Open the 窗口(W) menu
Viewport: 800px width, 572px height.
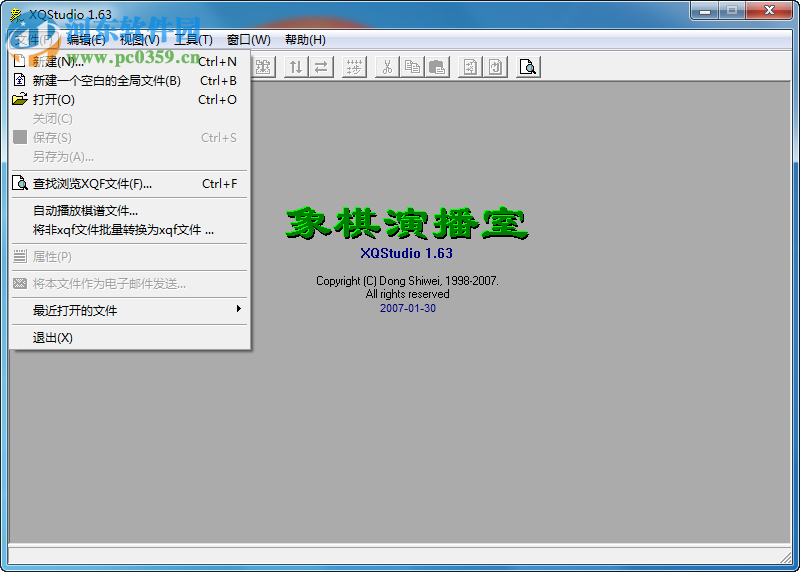click(x=248, y=40)
